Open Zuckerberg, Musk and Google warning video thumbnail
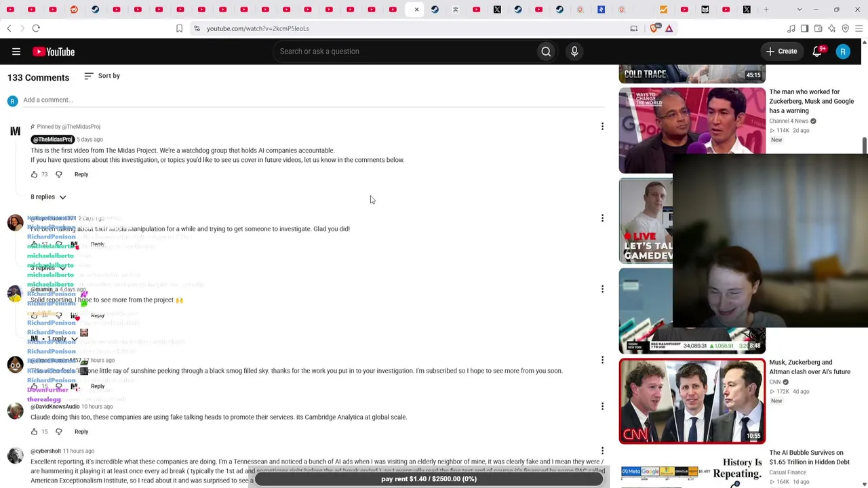Image resolution: width=868 pixels, height=488 pixels. 692,130
